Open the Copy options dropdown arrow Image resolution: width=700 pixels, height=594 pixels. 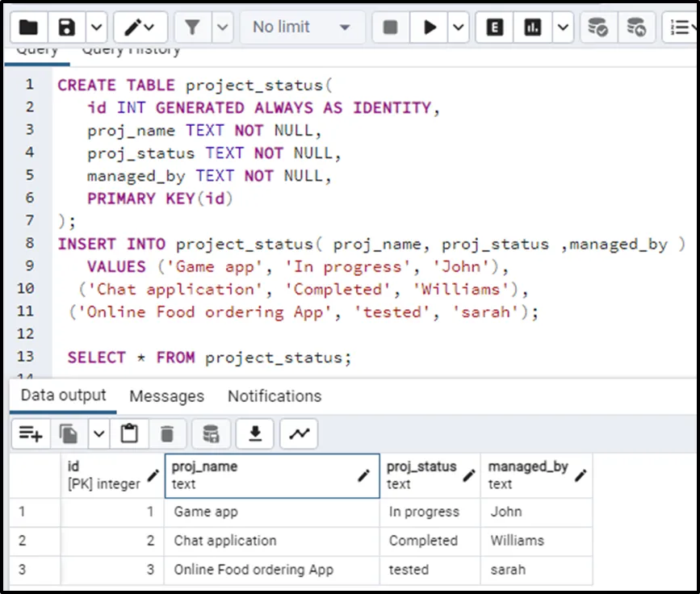click(98, 434)
